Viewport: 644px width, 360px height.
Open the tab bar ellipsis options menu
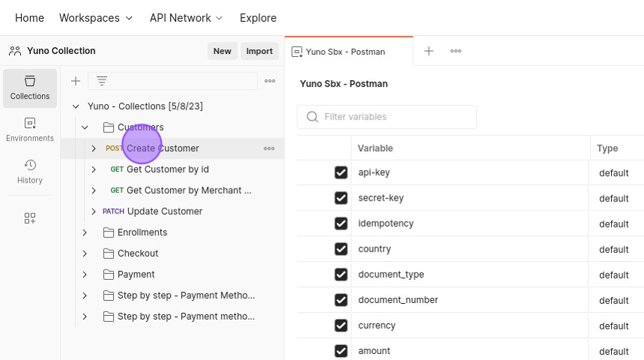coord(456,51)
